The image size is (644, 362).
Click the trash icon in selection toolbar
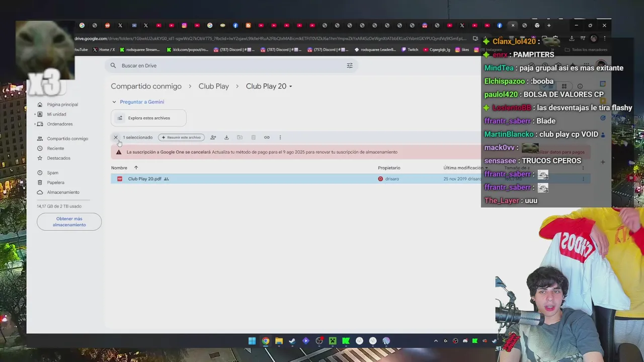click(253, 137)
